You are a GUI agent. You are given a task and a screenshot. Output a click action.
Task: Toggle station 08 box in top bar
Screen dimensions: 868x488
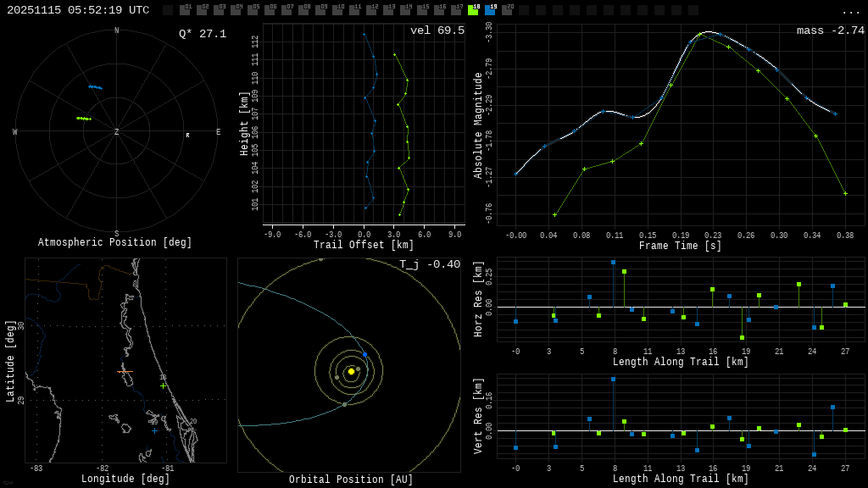click(304, 10)
